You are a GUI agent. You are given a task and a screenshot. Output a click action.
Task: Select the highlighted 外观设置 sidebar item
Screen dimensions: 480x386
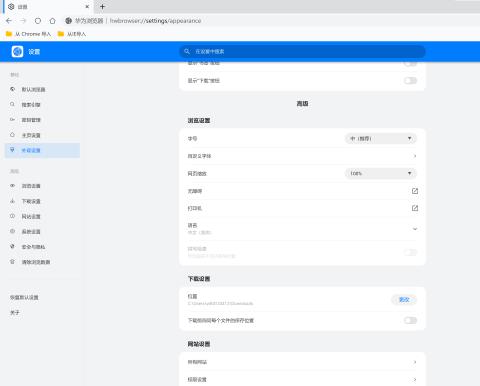pos(42,150)
